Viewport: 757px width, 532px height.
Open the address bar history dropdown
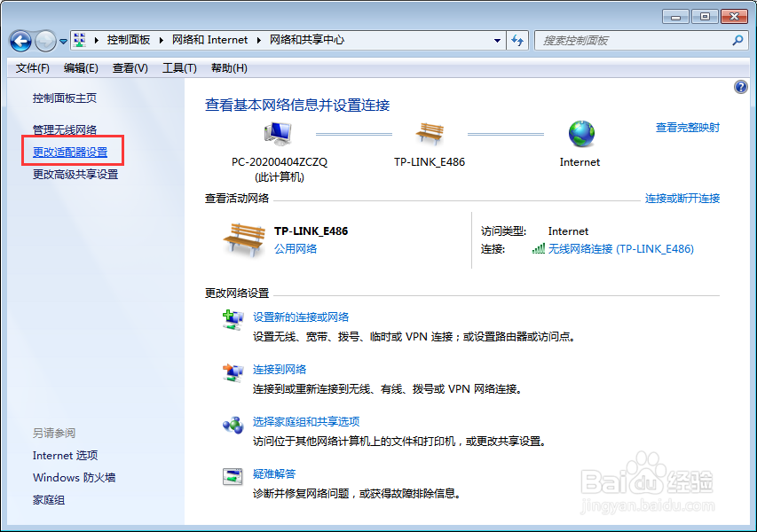pyautogui.click(x=497, y=41)
